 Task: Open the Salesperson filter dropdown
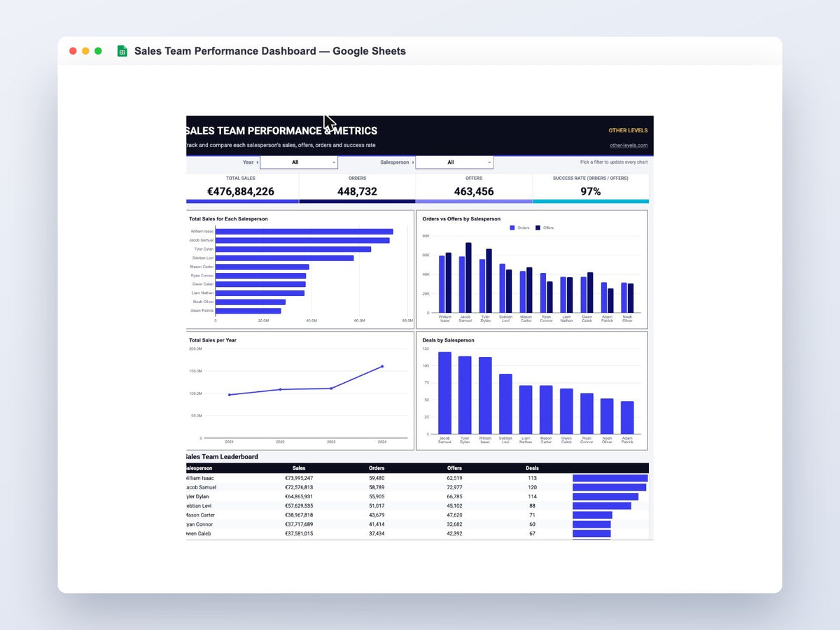(x=454, y=162)
